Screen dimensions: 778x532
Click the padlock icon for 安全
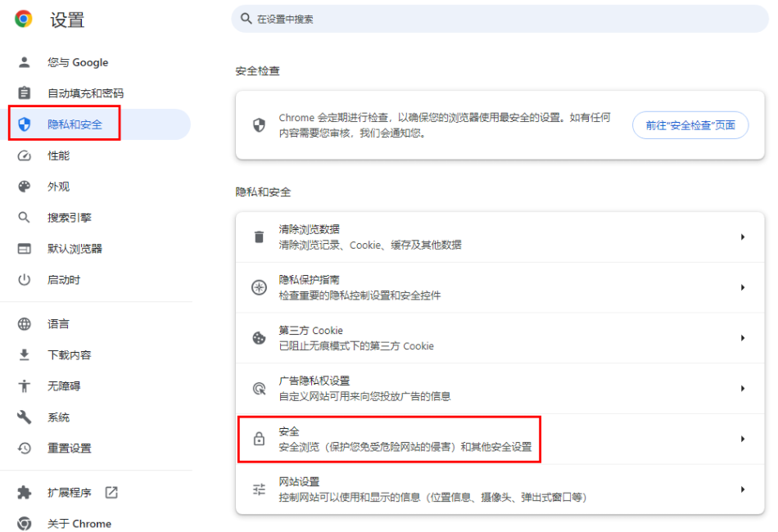pyautogui.click(x=259, y=439)
